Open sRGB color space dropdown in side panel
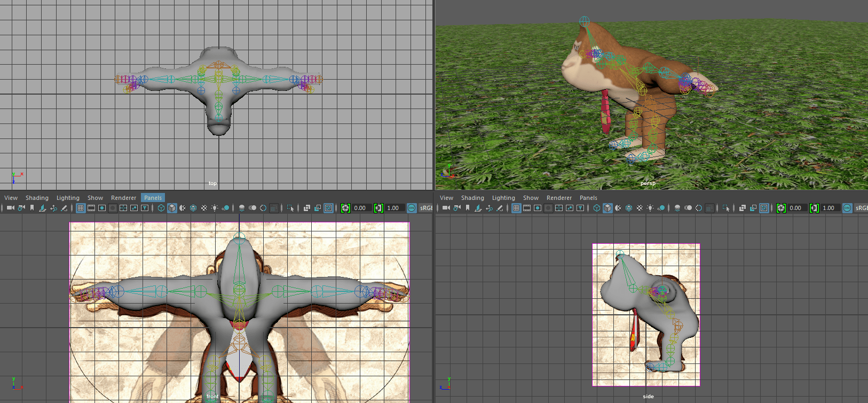 pyautogui.click(x=861, y=208)
